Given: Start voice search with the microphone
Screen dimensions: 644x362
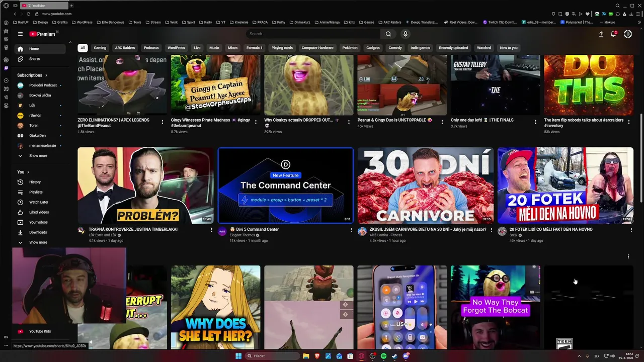Looking at the screenshot, I should click(406, 34).
